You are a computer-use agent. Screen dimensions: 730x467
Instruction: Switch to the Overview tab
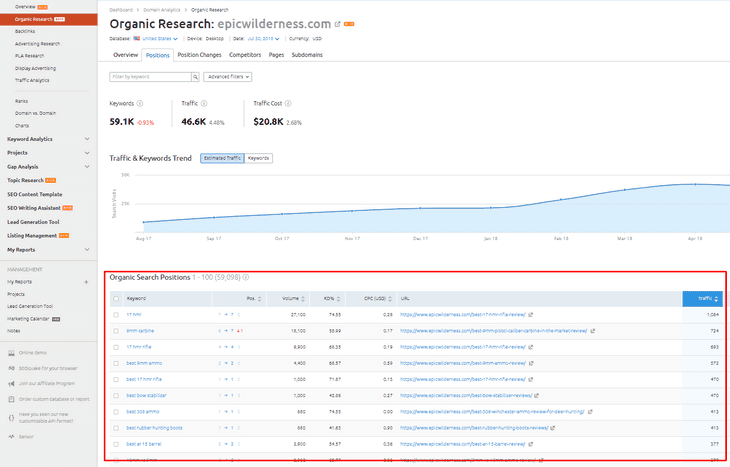pyautogui.click(x=126, y=55)
